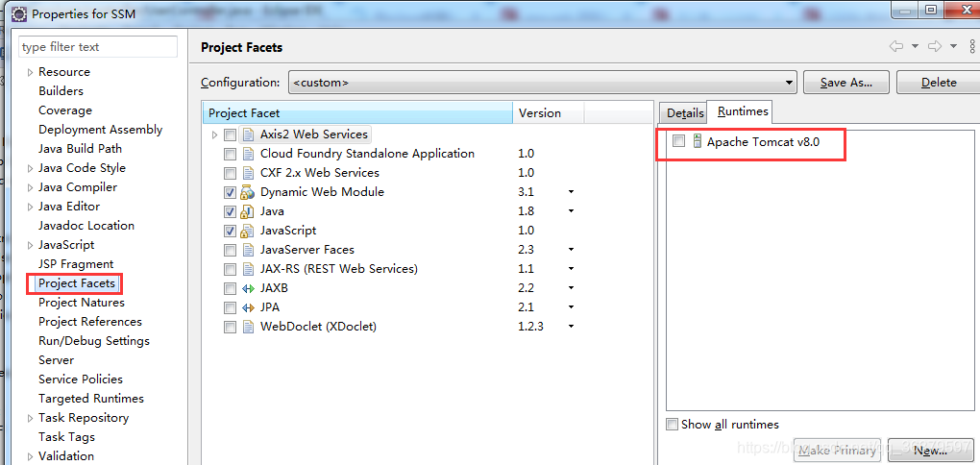This screenshot has width=980, height=465.
Task: Click the JavaScript facet icon
Action: point(248,231)
